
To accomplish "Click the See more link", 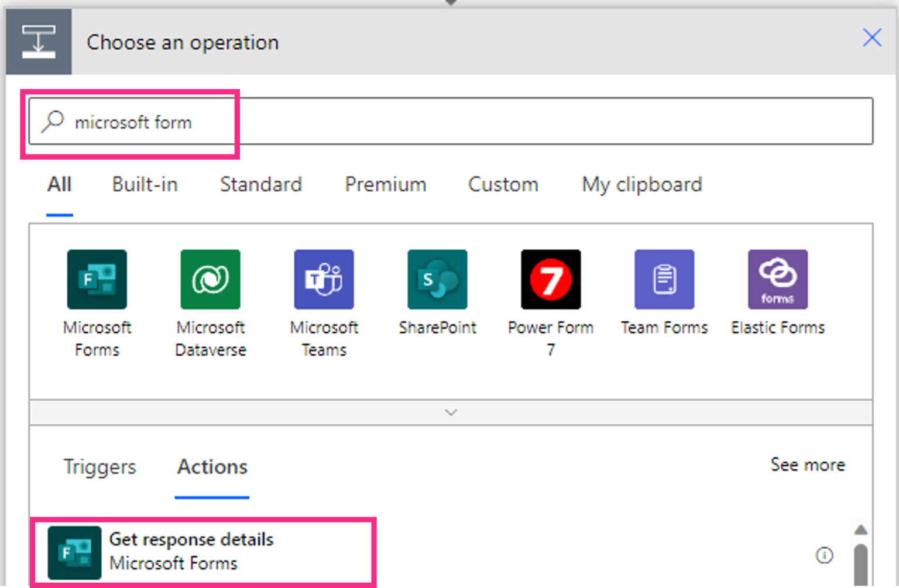I will click(x=807, y=465).
